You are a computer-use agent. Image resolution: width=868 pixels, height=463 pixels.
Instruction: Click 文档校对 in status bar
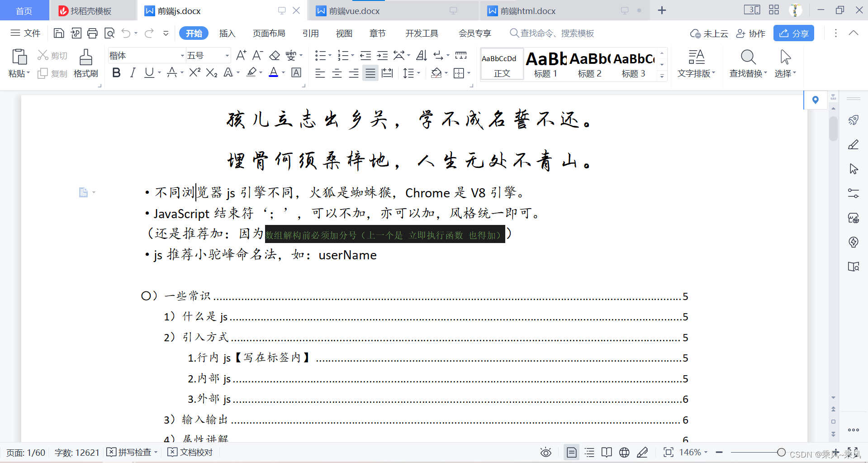pos(190,452)
